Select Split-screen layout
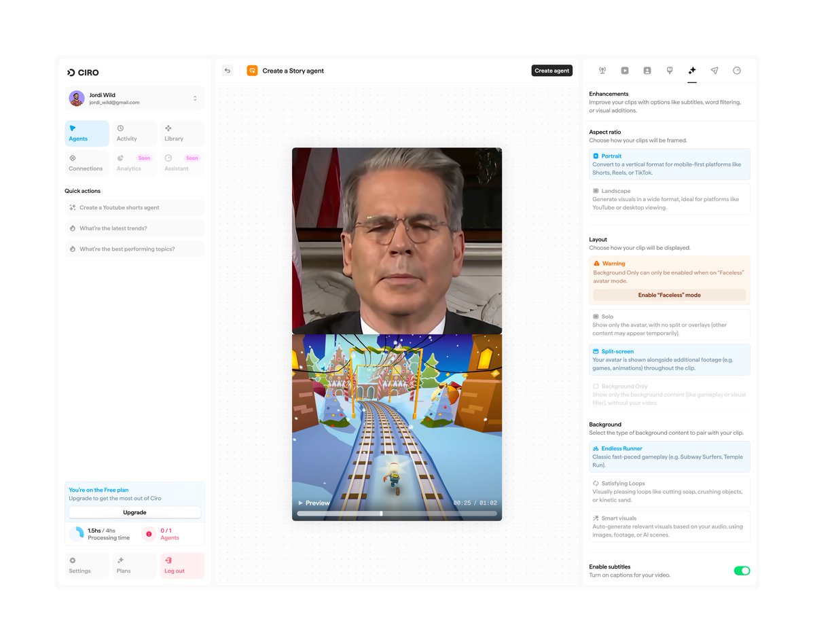The height and width of the screenshot is (644, 815). [x=669, y=359]
